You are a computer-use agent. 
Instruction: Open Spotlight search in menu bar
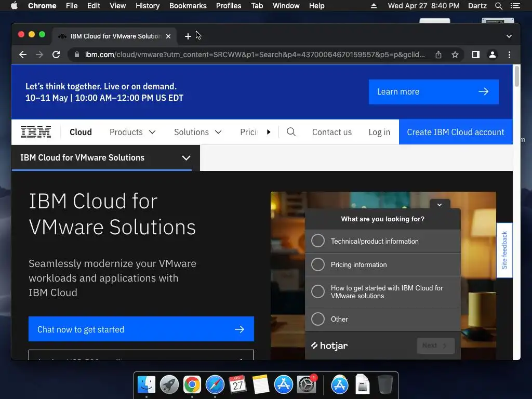(498, 6)
